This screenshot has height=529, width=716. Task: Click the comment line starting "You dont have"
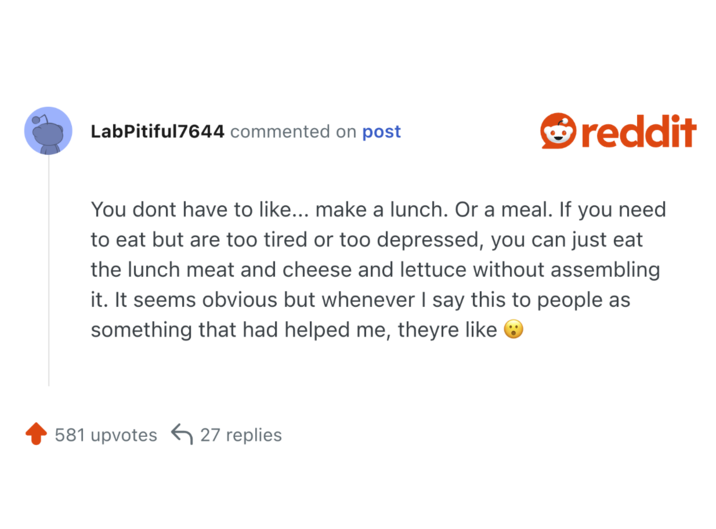(377, 211)
